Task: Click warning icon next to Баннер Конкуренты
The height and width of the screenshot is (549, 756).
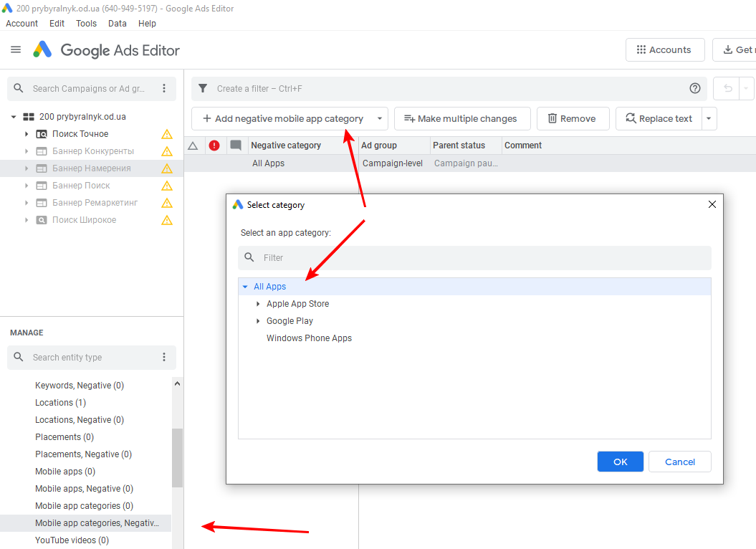Action: (x=167, y=151)
